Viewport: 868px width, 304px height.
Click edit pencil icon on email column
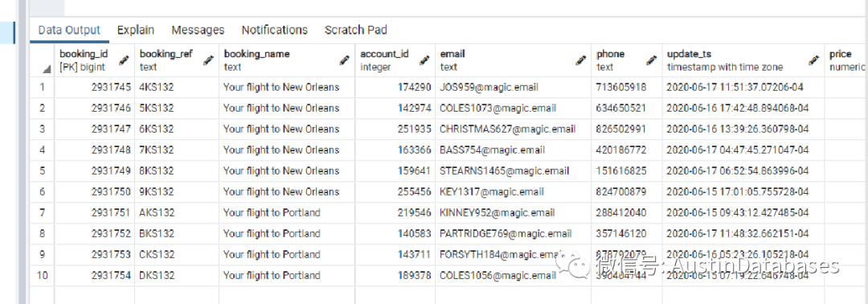[x=581, y=60]
